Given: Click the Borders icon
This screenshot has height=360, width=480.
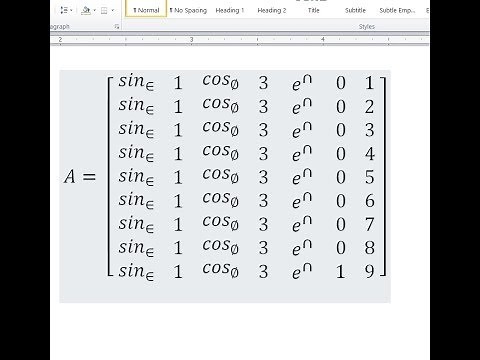Looking at the screenshot, I should coord(104,11).
